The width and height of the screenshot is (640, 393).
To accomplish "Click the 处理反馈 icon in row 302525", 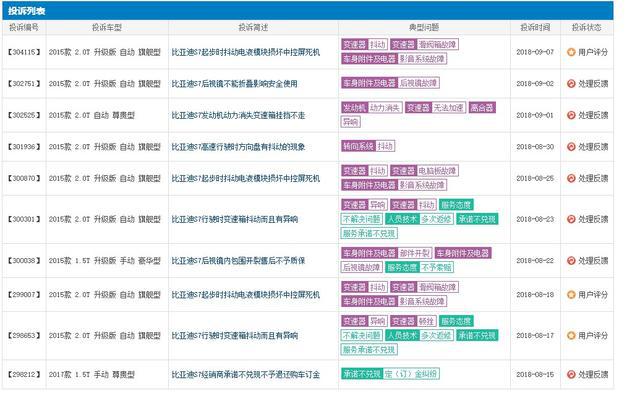I will [x=571, y=115].
